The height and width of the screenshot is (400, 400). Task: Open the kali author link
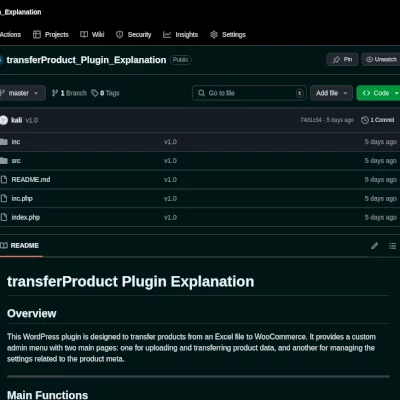17,120
